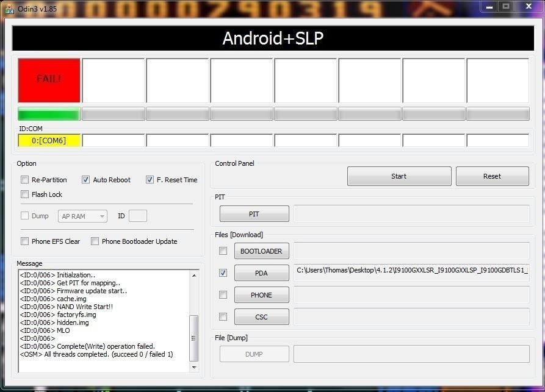The width and height of the screenshot is (545, 392).
Task: Tick the checkbox beside PHONE button
Action: 223,295
